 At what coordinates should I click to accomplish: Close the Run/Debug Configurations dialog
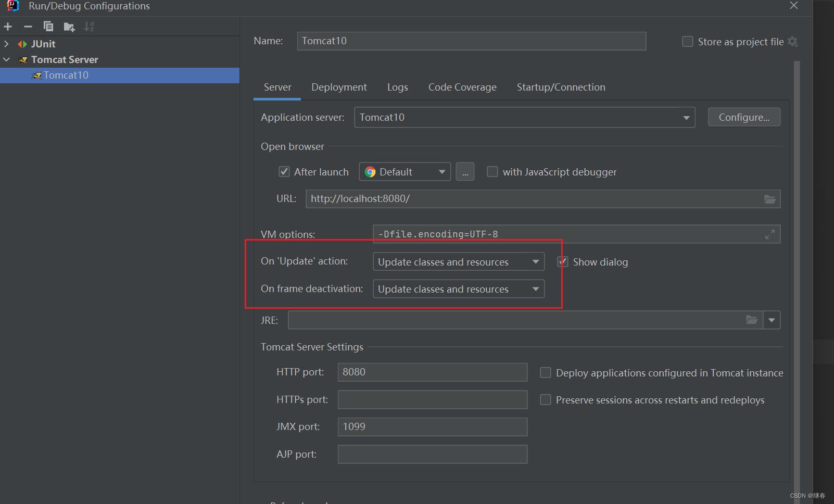pos(794,5)
